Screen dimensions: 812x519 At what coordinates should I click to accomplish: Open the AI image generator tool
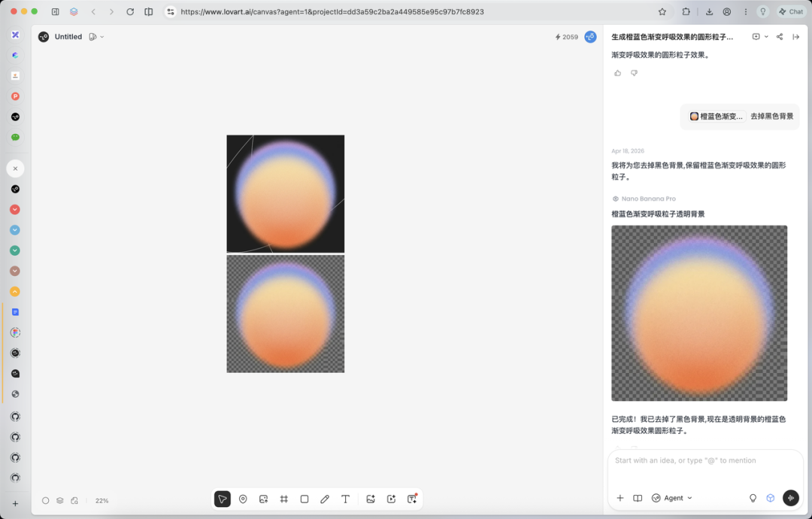(x=371, y=499)
